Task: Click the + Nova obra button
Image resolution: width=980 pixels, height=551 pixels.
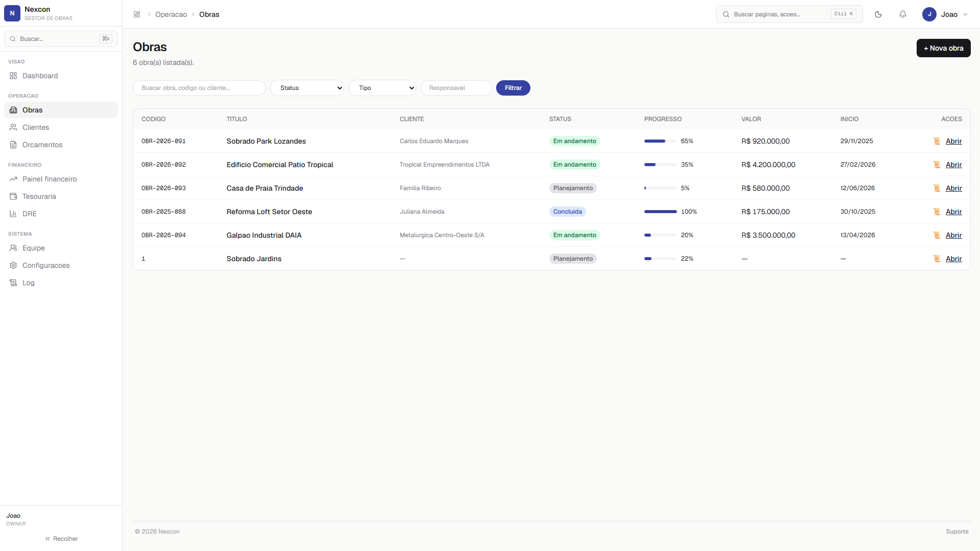Action: pos(943,48)
